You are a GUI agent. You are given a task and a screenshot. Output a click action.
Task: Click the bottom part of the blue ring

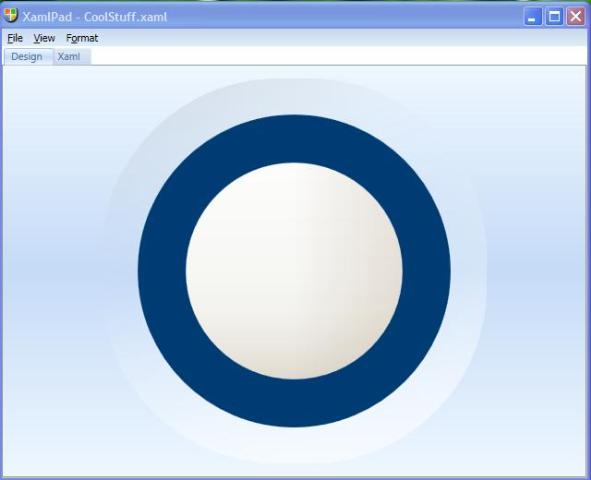pyautogui.click(x=294, y=403)
